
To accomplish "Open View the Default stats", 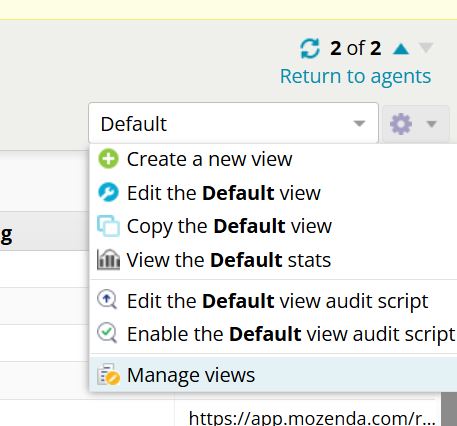I will coord(229,260).
